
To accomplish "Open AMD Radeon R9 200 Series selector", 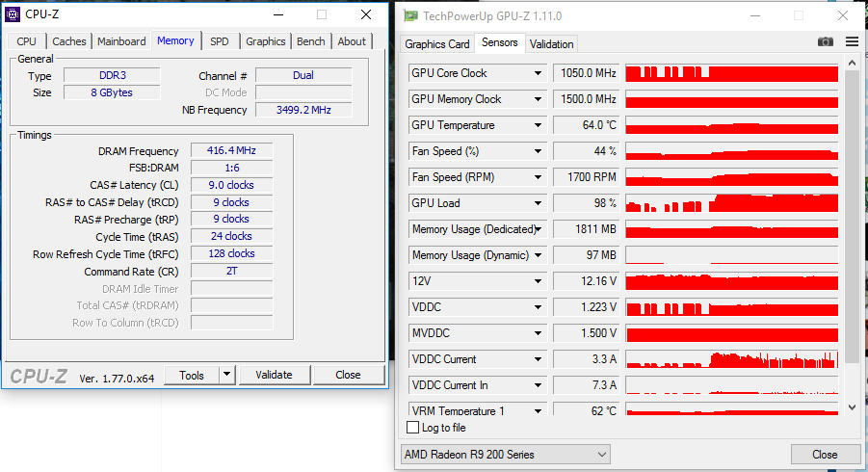I will point(506,455).
